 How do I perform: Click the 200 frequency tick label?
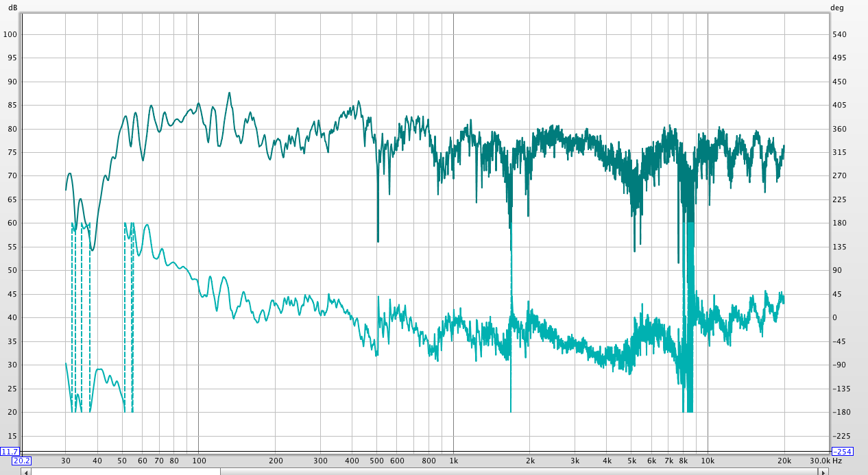(275, 461)
